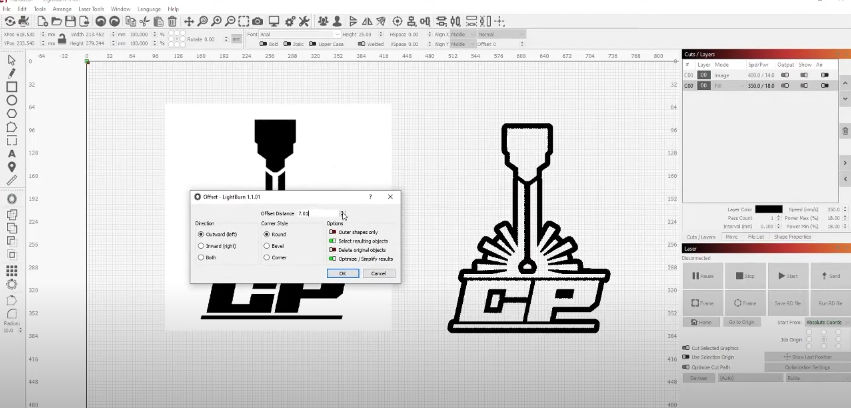Delete layer using Cuts panel trash icon

coord(845,131)
